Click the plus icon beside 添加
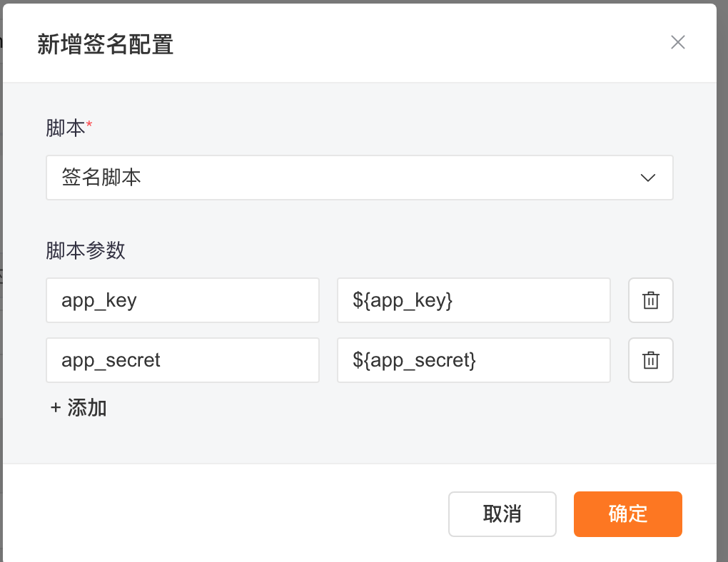 point(56,408)
